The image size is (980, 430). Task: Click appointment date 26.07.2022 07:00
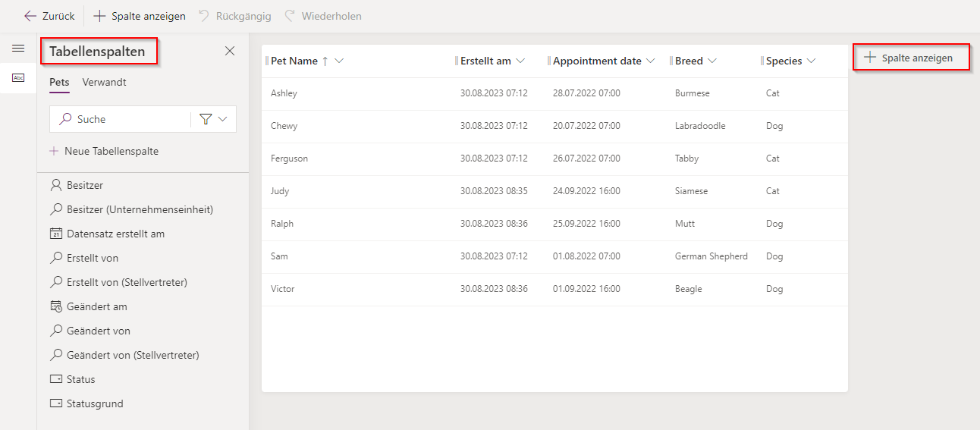click(586, 159)
